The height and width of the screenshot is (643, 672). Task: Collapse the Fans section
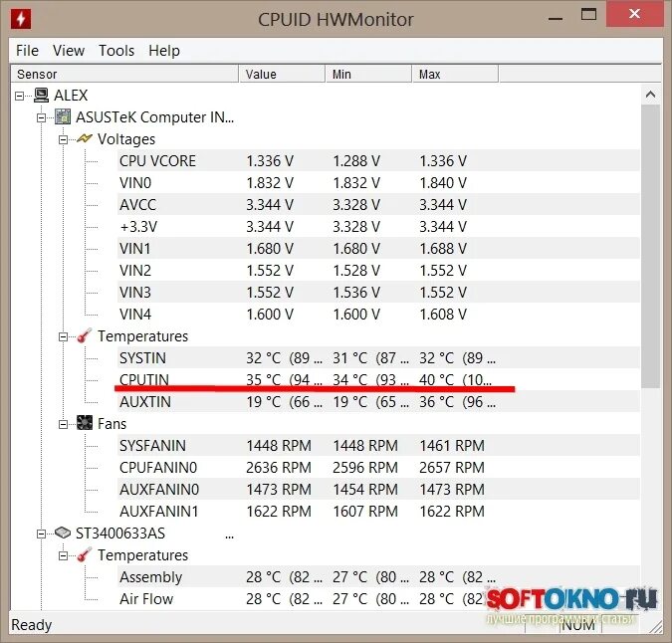63,424
